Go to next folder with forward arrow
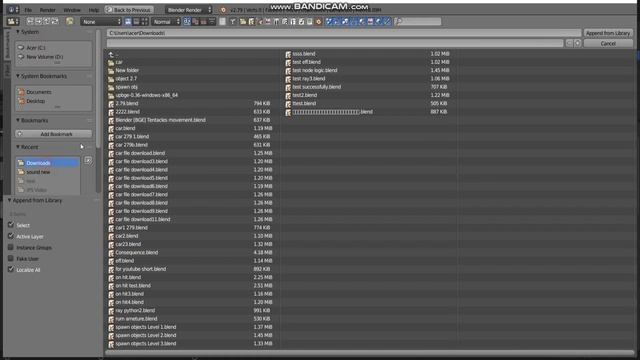Viewport: 640px width, 360px height. coord(38,21)
